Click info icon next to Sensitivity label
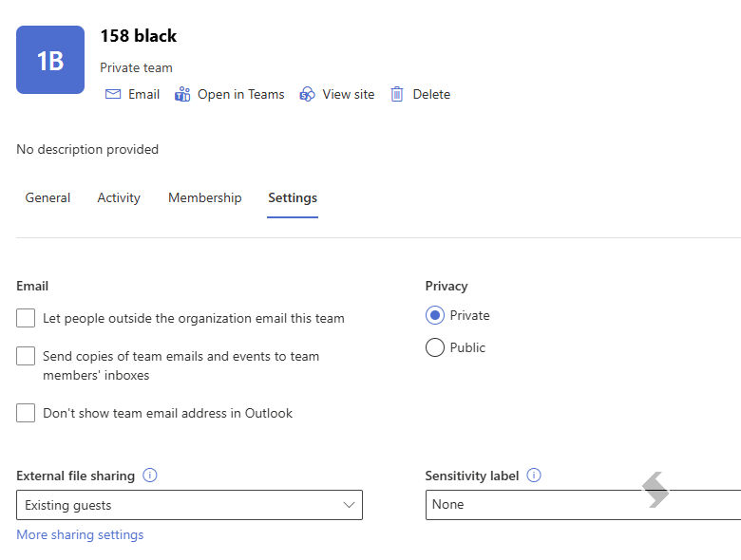Image resolution: width=741 pixels, height=560 pixels. [x=534, y=475]
